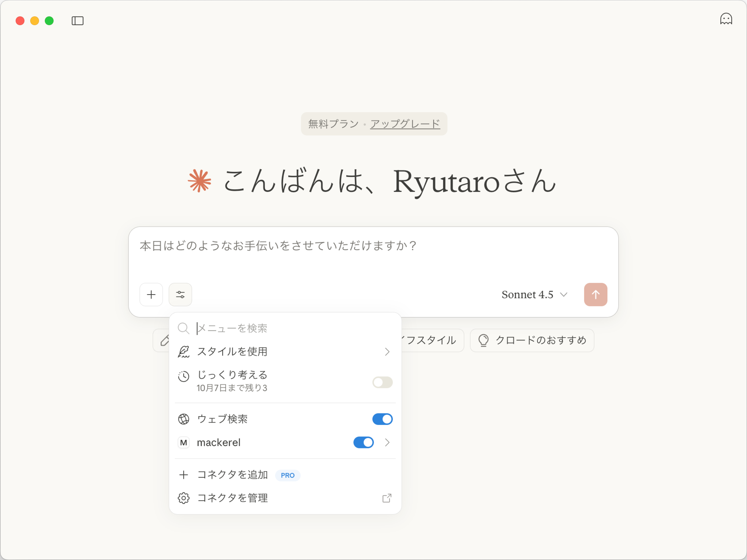
Task: Expand the mackerel submenu chevron
Action: pyautogui.click(x=387, y=442)
